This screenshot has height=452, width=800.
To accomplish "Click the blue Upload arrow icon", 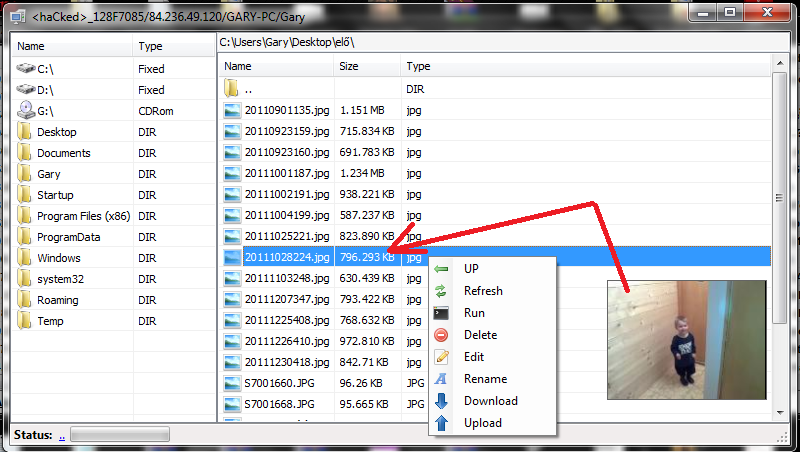I will pos(441,423).
